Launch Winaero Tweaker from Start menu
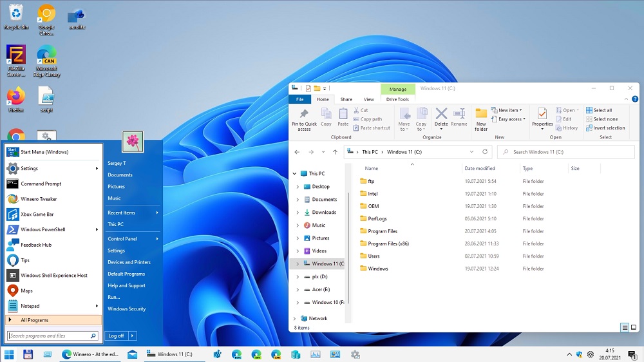 click(39, 199)
